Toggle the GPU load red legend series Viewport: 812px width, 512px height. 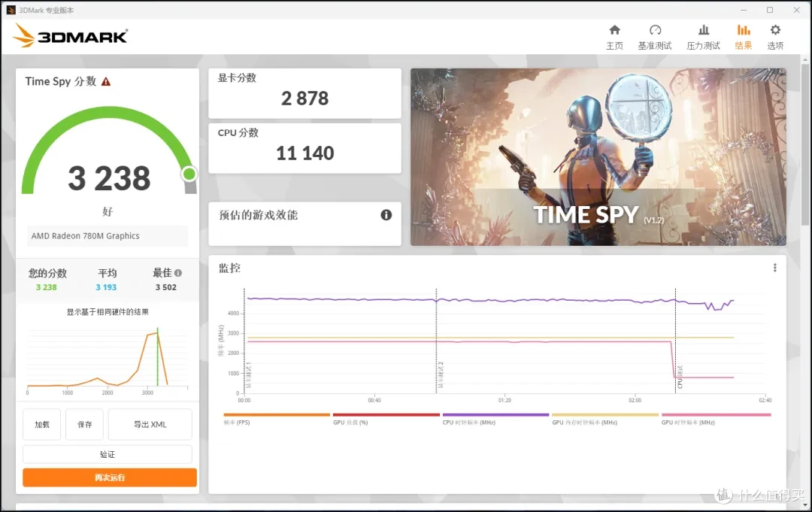click(x=386, y=419)
